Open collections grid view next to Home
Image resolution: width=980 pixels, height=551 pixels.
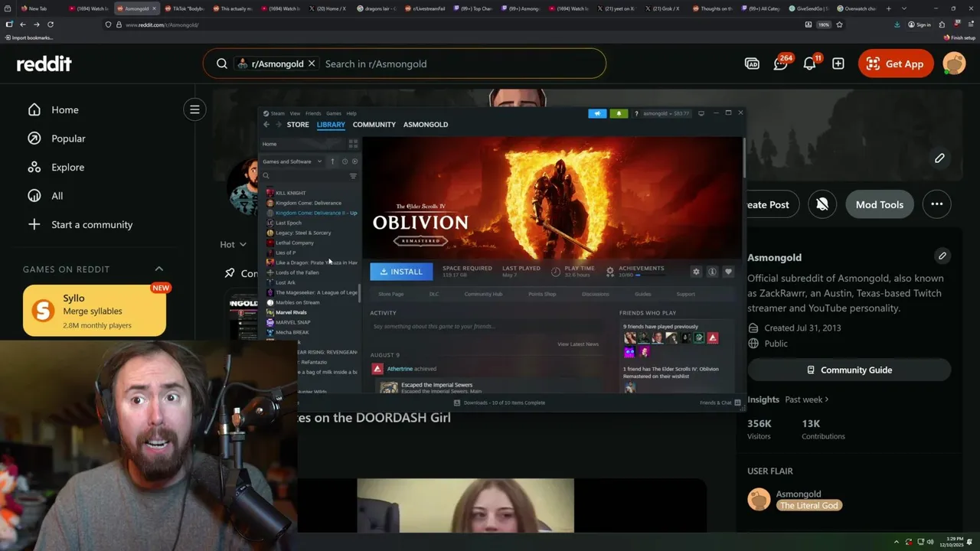click(x=353, y=144)
